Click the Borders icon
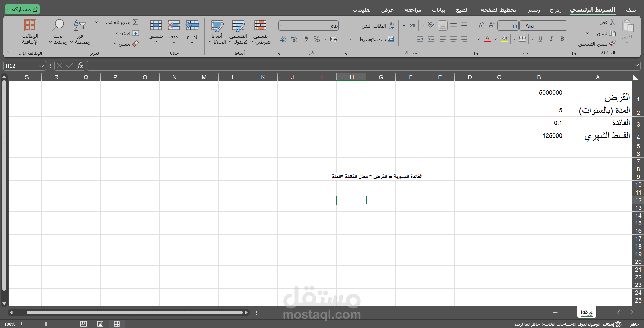This screenshot has width=644, height=328. pyautogui.click(x=522, y=39)
